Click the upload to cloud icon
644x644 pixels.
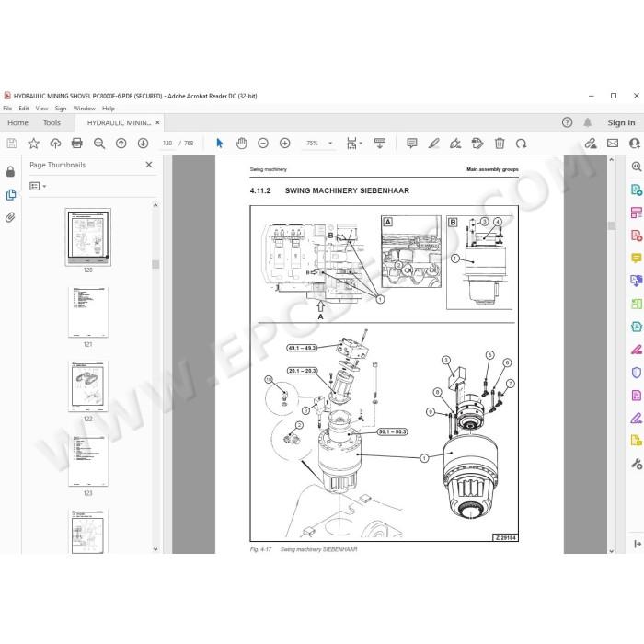pos(55,144)
